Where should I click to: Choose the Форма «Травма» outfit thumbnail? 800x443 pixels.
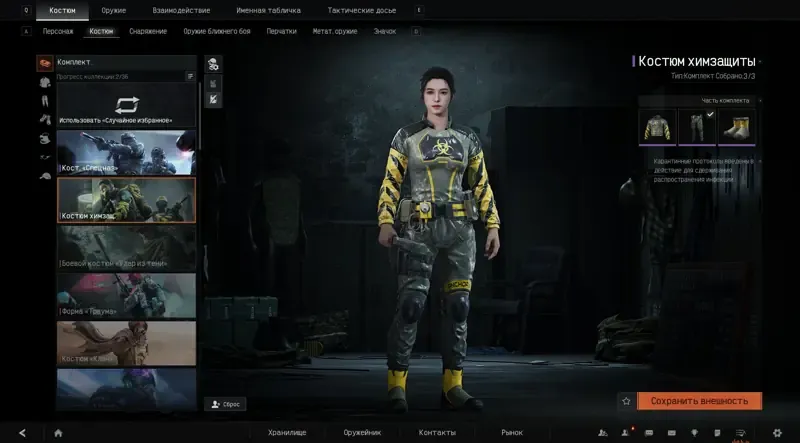[126, 296]
